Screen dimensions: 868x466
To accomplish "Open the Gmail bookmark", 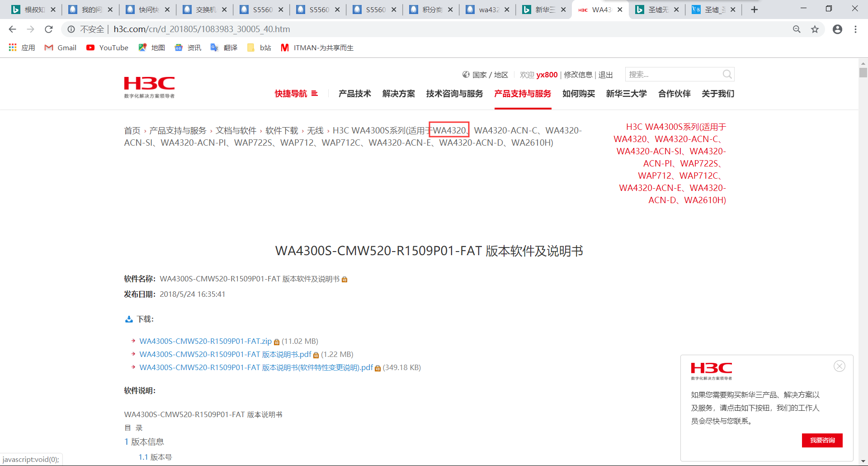I will [60, 48].
